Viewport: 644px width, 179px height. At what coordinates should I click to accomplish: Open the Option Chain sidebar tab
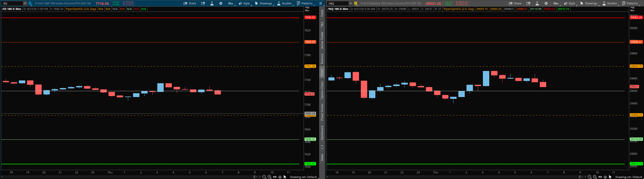pyautogui.click(x=322, y=90)
